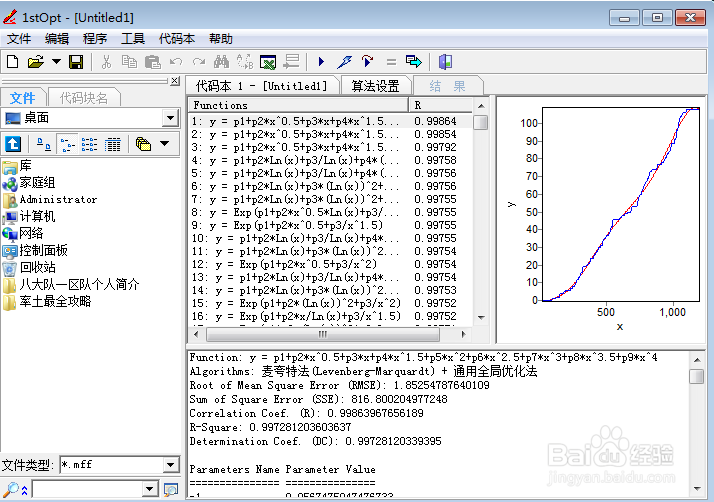Click the Undo arrow icon
The height and width of the screenshot is (502, 714).
tap(176, 61)
